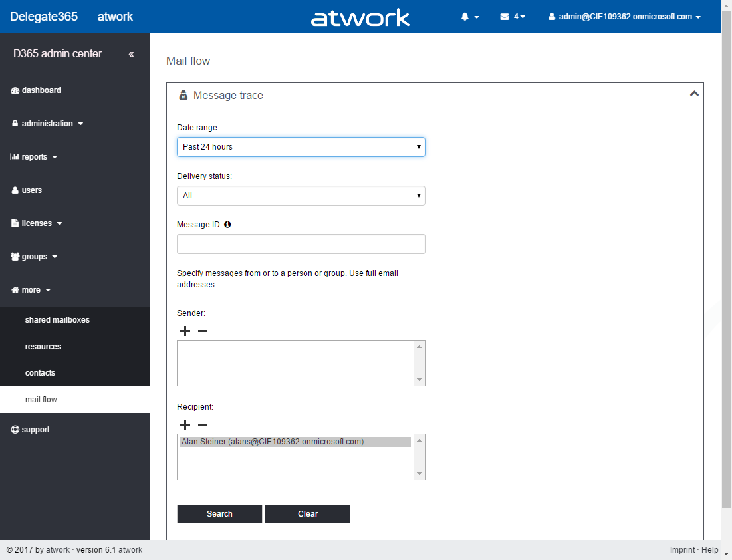
Task: Expand the admin account menu
Action: pyautogui.click(x=624, y=17)
